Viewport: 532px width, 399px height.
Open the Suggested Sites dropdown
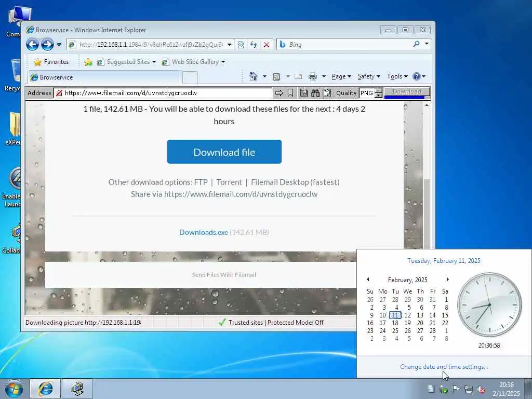[x=126, y=62]
